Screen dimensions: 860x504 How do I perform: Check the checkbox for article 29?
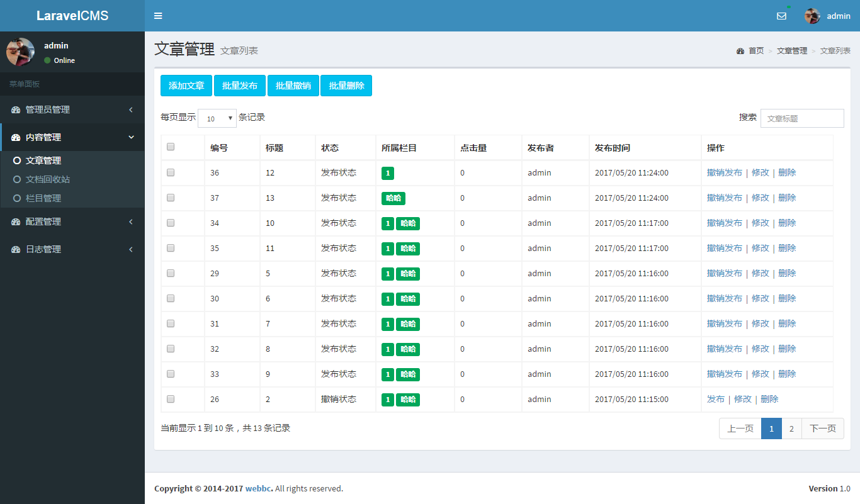tap(171, 273)
